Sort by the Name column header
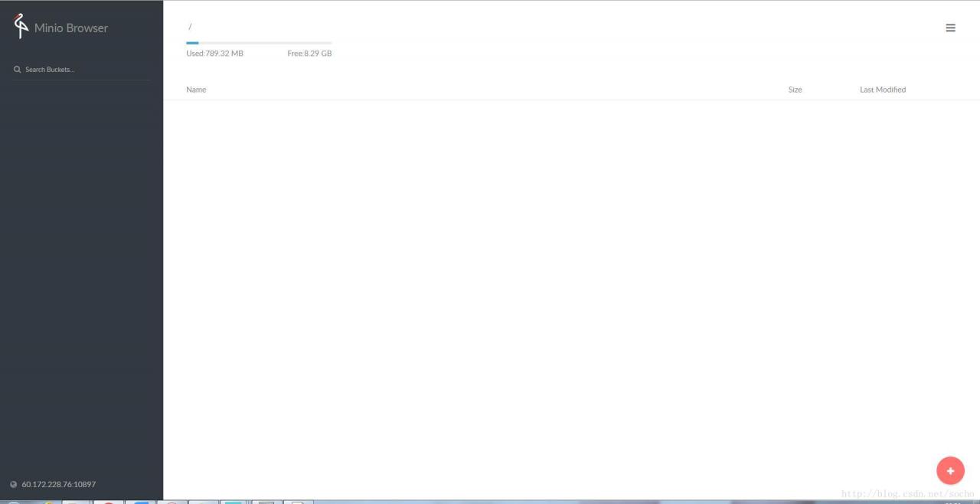Viewport: 980px width, 504px height. point(196,90)
